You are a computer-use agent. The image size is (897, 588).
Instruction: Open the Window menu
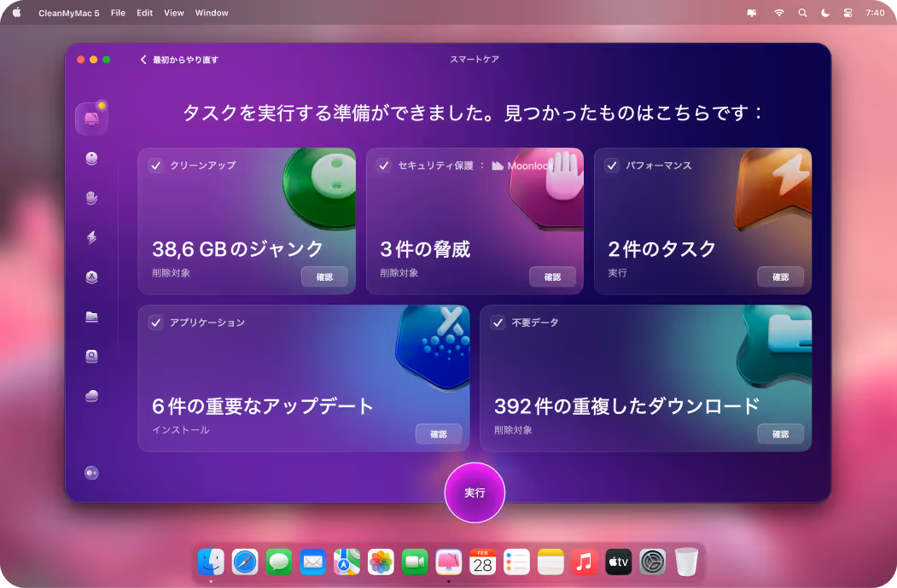(x=212, y=13)
